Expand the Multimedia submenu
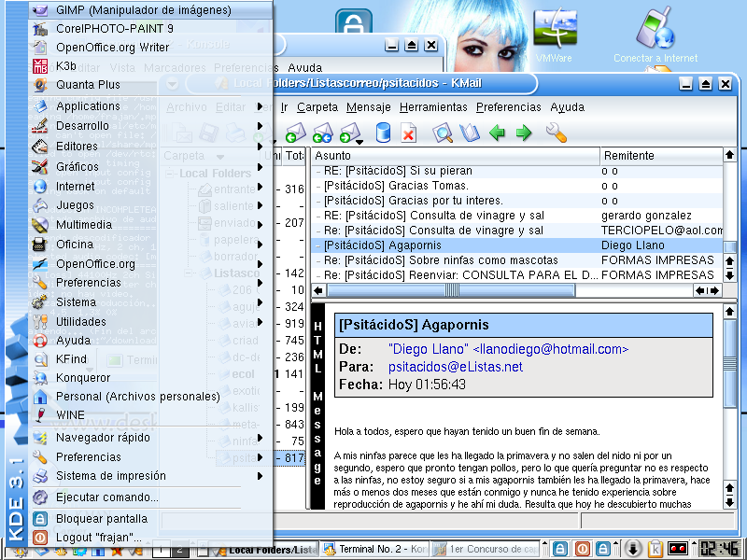 coord(150,225)
